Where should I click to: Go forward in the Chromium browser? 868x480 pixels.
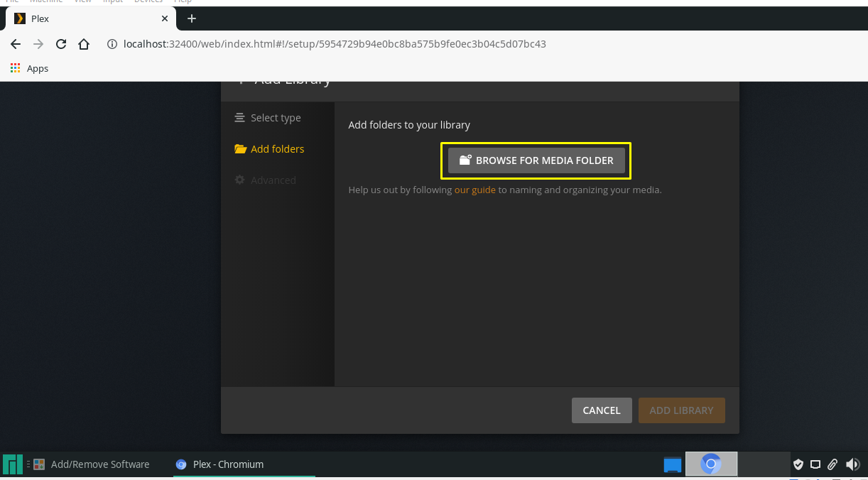point(38,44)
